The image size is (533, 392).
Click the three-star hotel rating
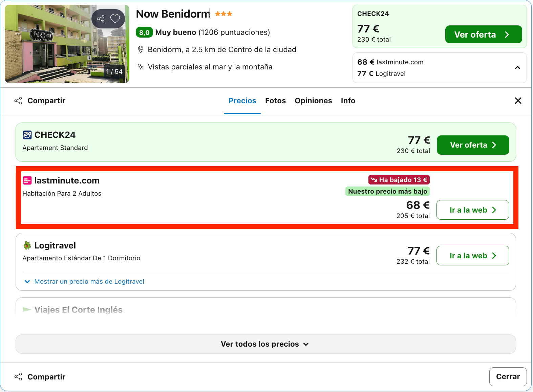click(223, 14)
